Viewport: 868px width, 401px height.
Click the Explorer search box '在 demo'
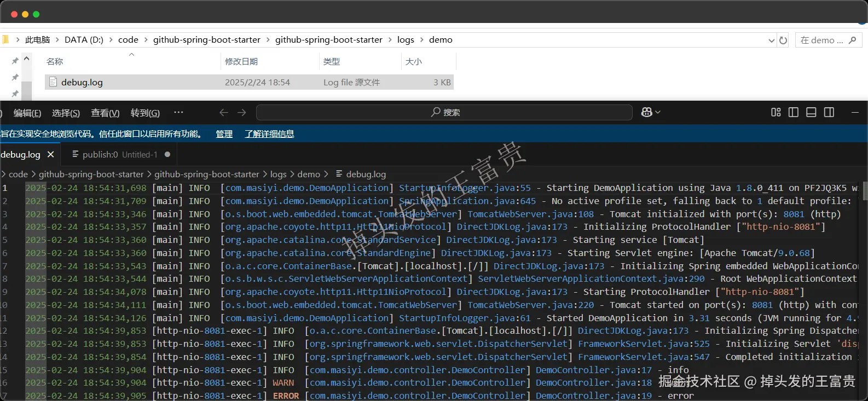coord(828,40)
